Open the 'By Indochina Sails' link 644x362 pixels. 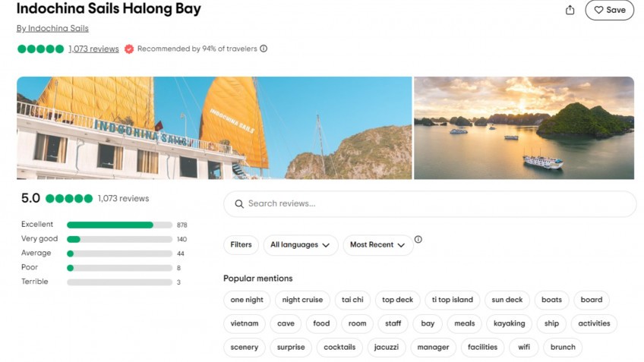[x=52, y=29]
